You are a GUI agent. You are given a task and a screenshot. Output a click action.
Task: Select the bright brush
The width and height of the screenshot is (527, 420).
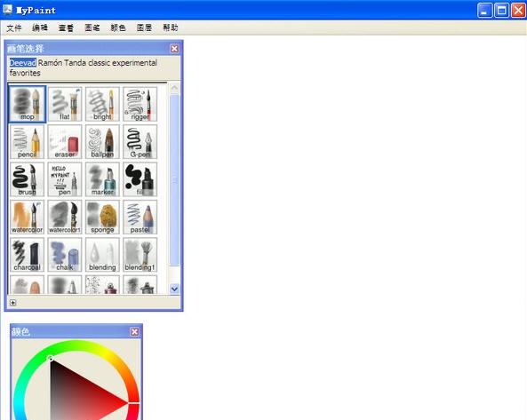(102, 104)
